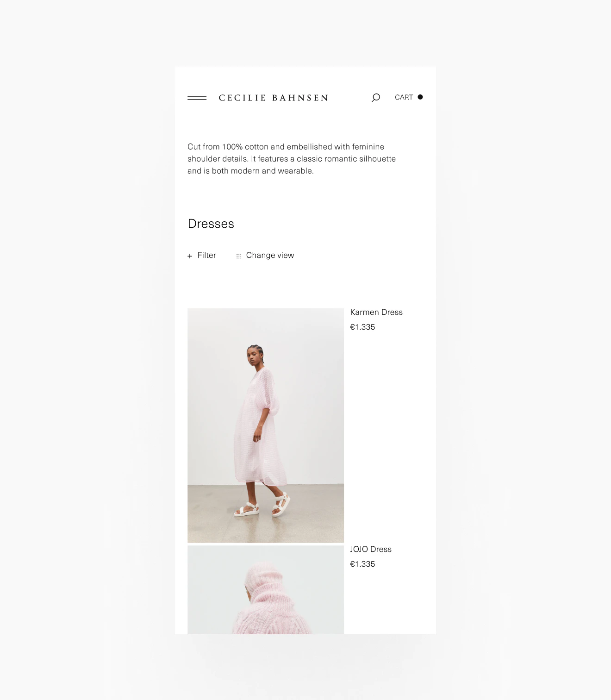Click the JOJO Dress €1.335 price
Viewport: 611px width, 700px height.
tap(362, 564)
